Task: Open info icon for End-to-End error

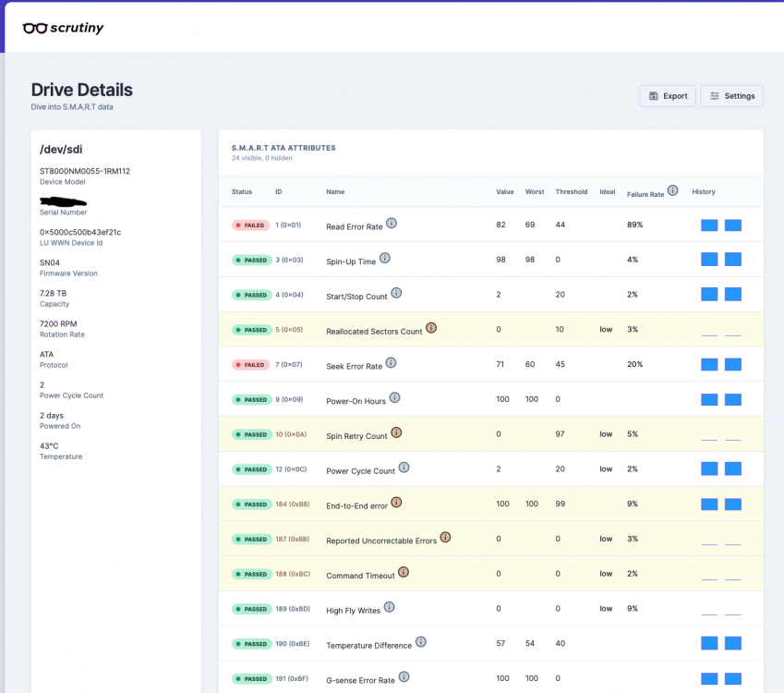Action: tap(396, 503)
